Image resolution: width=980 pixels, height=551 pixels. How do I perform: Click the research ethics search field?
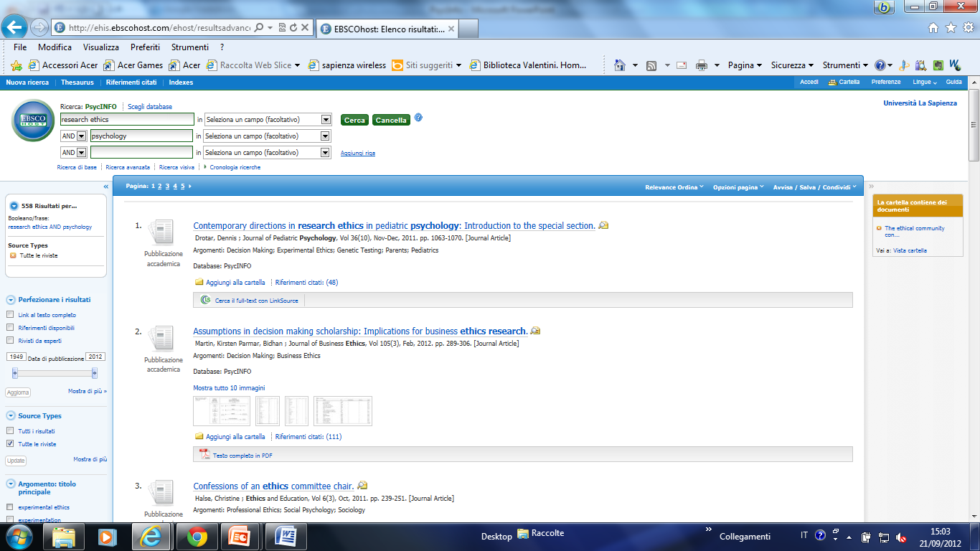pyautogui.click(x=127, y=120)
